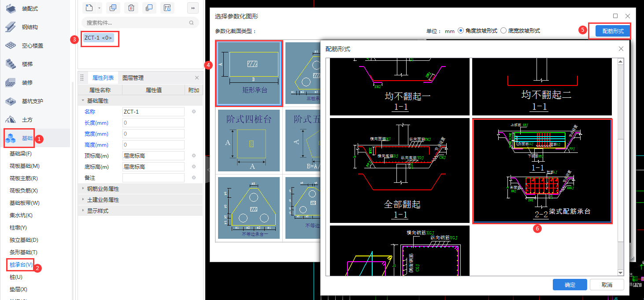The width and height of the screenshot is (644, 300).
Task: Select 筏板基础(M) in foundation list
Action: 25,166
